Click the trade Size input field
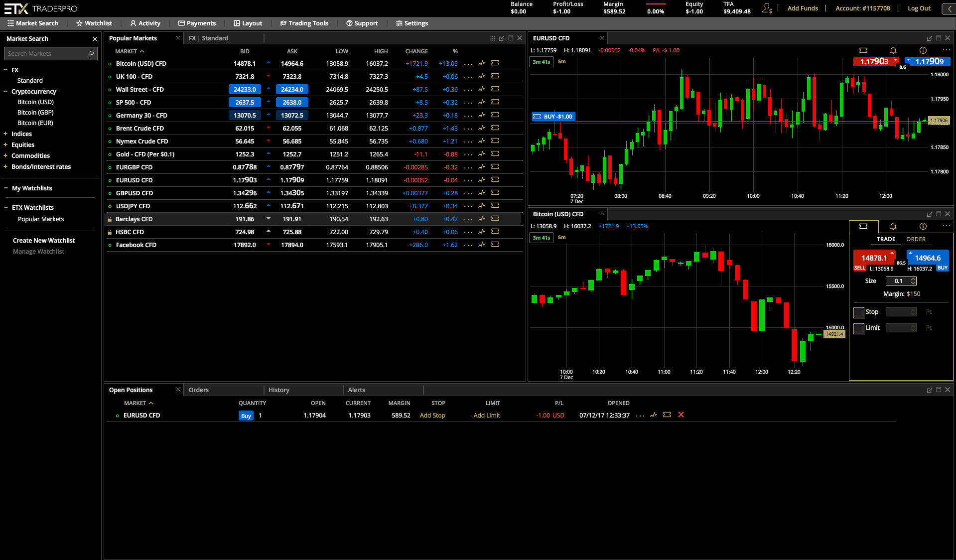 coord(898,281)
